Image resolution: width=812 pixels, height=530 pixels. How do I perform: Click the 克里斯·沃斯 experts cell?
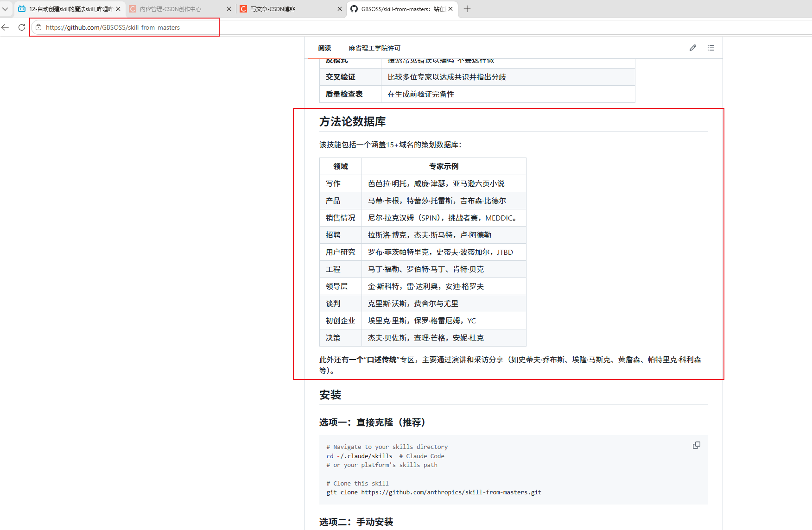pyautogui.click(x=444, y=303)
